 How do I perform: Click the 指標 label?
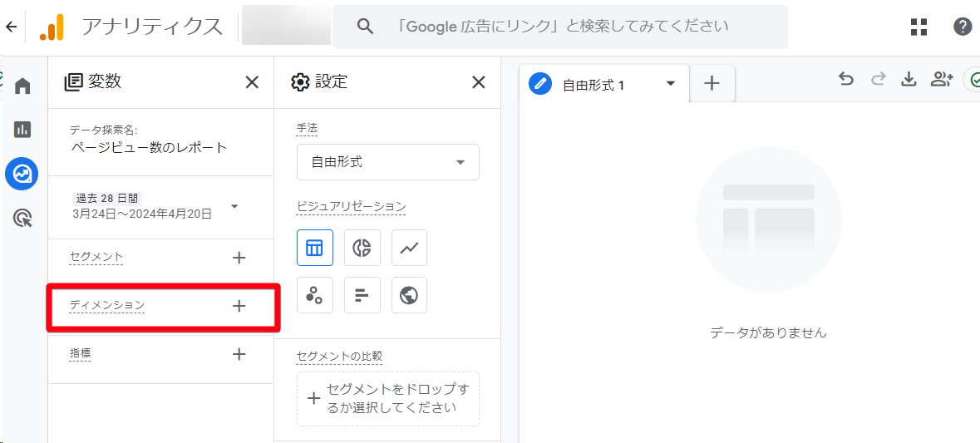[80, 353]
